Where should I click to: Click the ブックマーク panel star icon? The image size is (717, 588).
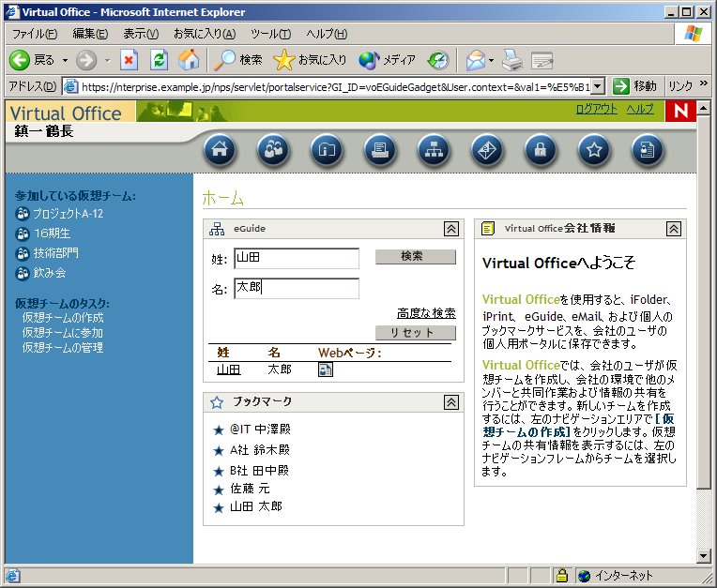[x=217, y=402]
